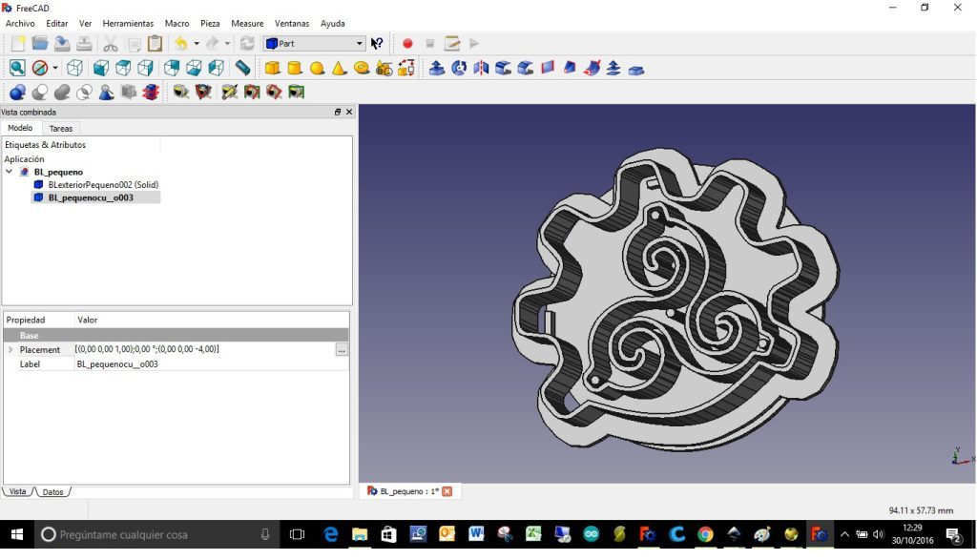
Task: Create a box solid primitive
Action: pyautogui.click(x=273, y=69)
